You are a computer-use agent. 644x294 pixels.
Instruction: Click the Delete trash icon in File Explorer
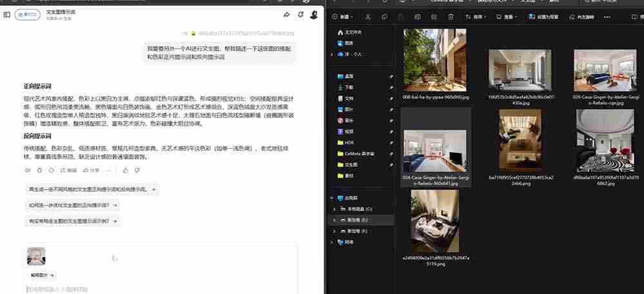coord(451,17)
